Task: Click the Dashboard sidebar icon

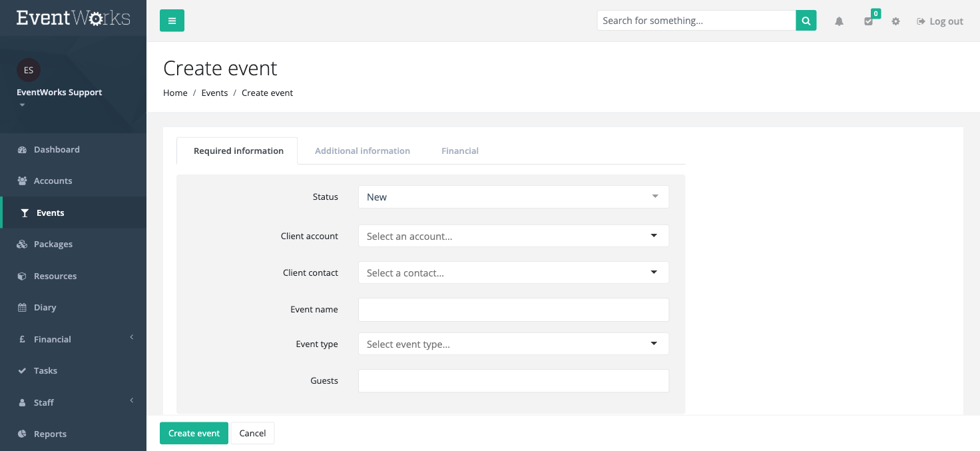Action: (22, 150)
